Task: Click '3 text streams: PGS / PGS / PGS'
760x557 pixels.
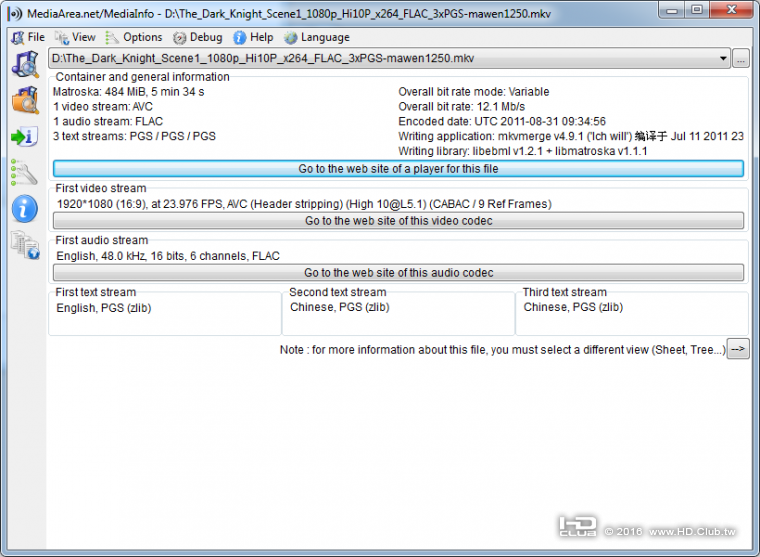Action: pyautogui.click(x=134, y=136)
